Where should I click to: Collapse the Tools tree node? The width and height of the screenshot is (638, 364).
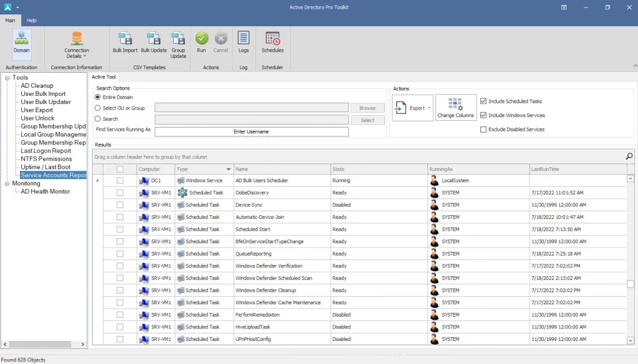tap(7, 78)
